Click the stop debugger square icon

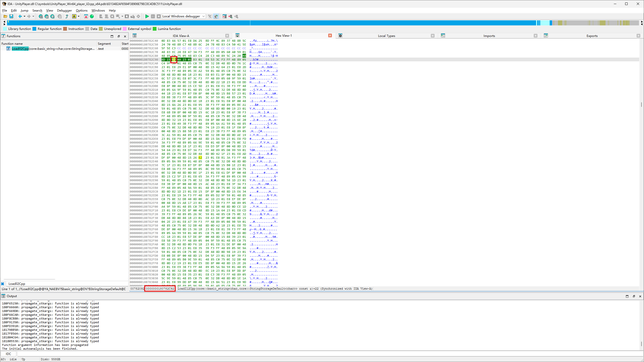(159, 16)
